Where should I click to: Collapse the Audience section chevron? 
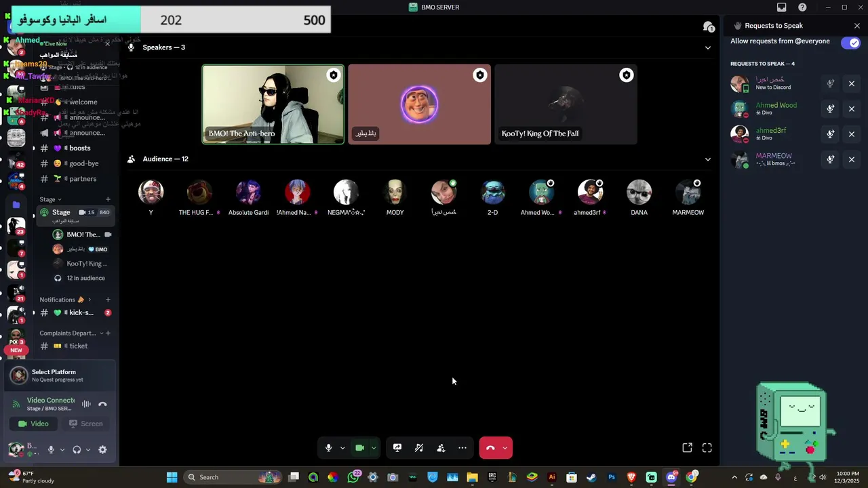(x=708, y=159)
